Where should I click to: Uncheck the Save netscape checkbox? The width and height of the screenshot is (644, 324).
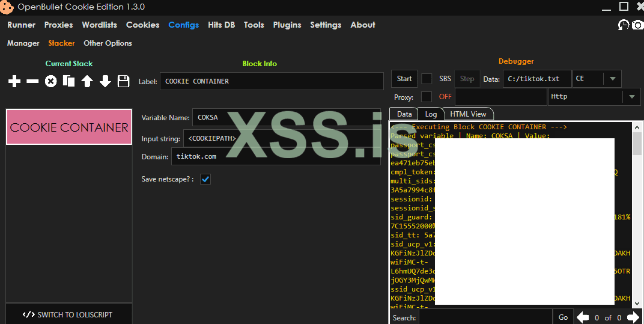point(205,179)
